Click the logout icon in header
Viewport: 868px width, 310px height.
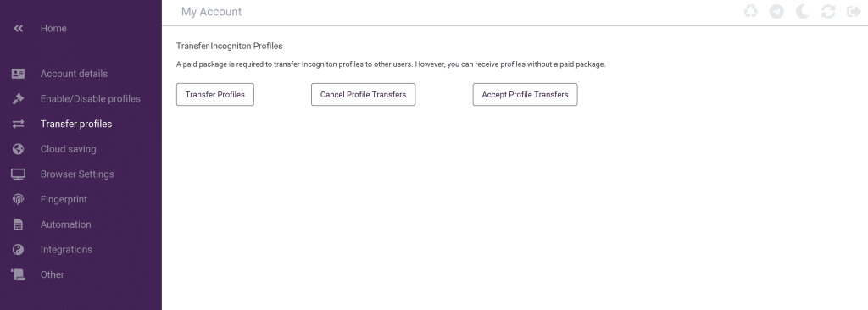(854, 12)
